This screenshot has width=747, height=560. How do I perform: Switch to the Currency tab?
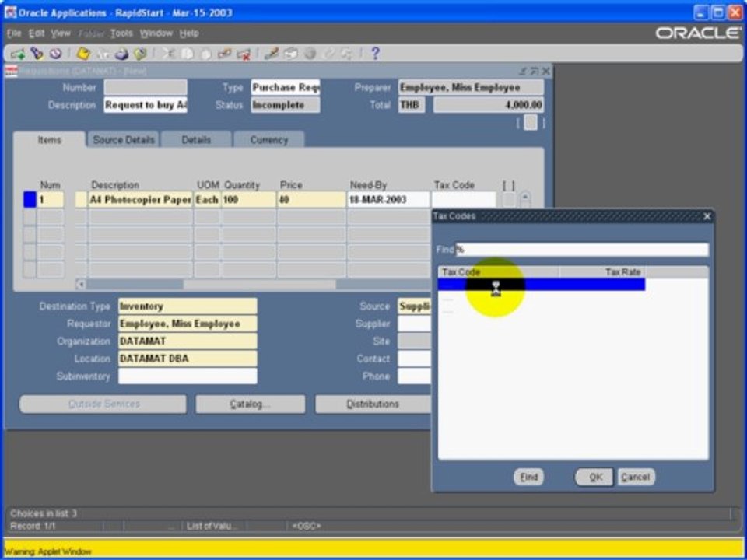[x=269, y=139]
